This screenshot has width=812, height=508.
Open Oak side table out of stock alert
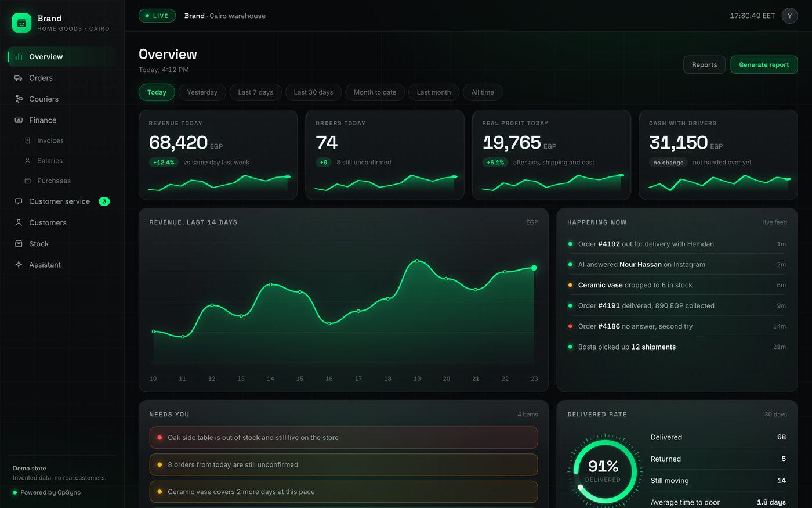pos(343,438)
